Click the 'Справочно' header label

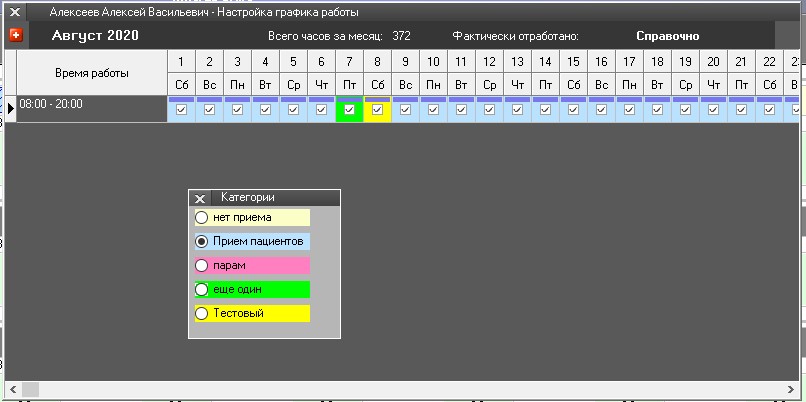point(667,36)
